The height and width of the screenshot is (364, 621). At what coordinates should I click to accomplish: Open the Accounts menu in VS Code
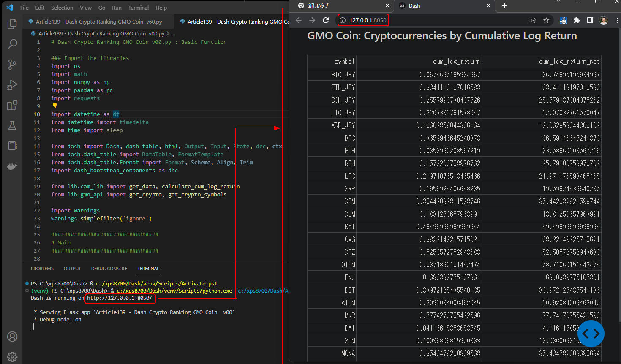pos(12,337)
